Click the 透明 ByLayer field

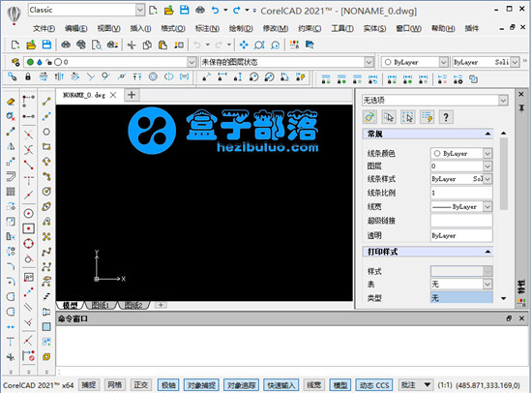point(461,235)
